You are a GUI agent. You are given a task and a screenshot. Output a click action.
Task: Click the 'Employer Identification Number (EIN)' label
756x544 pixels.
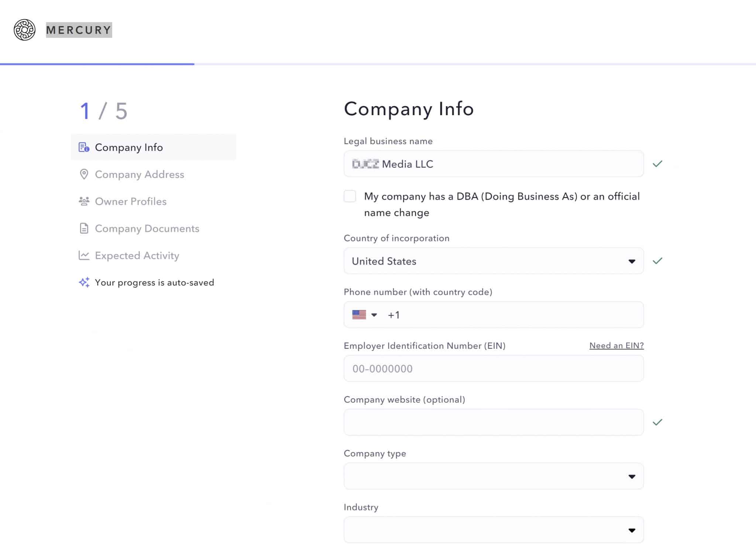click(425, 345)
